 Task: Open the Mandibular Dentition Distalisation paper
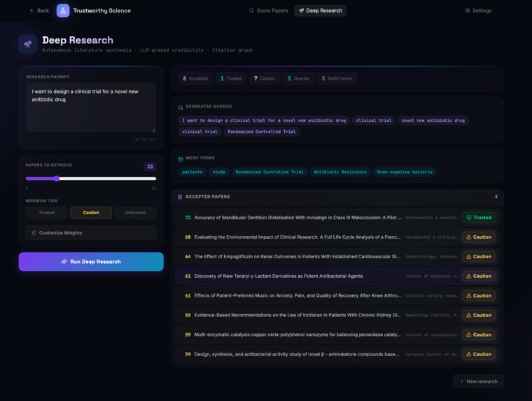click(337, 218)
